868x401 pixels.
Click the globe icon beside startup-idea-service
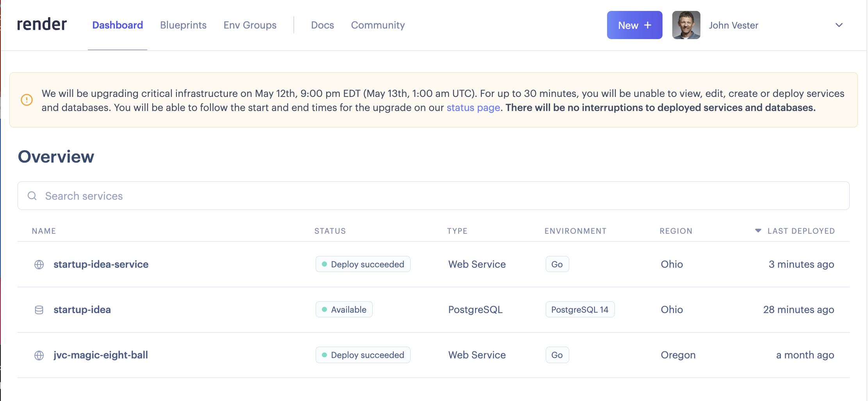tap(39, 265)
